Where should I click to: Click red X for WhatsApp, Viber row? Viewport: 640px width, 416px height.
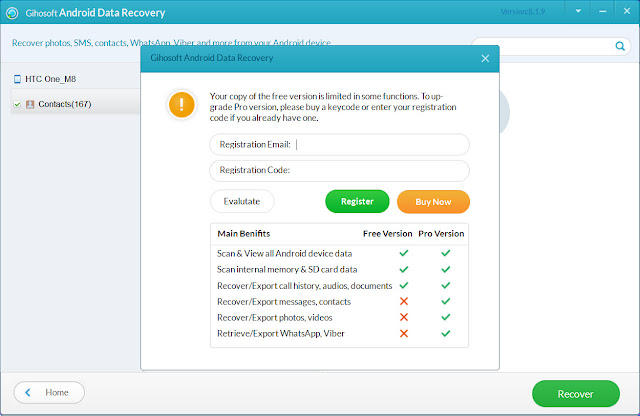click(404, 334)
